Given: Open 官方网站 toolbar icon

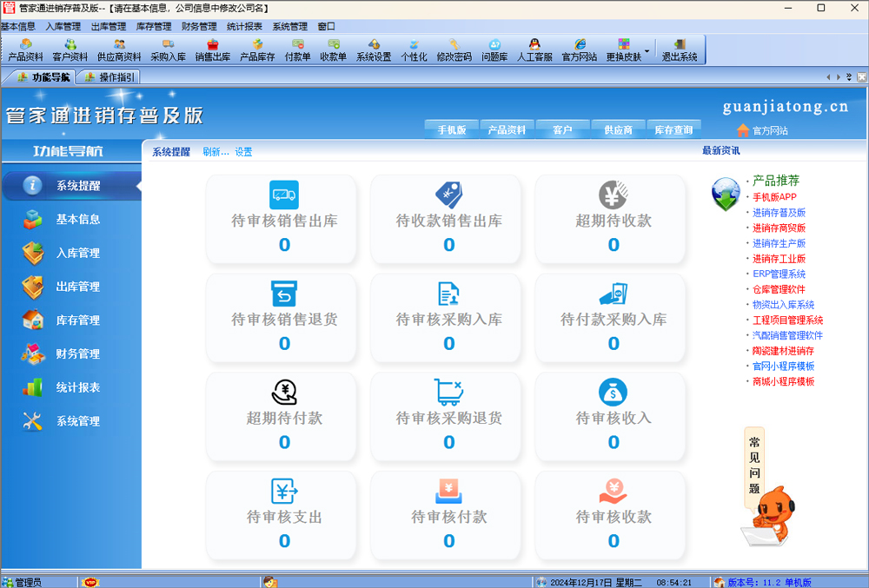Looking at the screenshot, I should click(579, 50).
